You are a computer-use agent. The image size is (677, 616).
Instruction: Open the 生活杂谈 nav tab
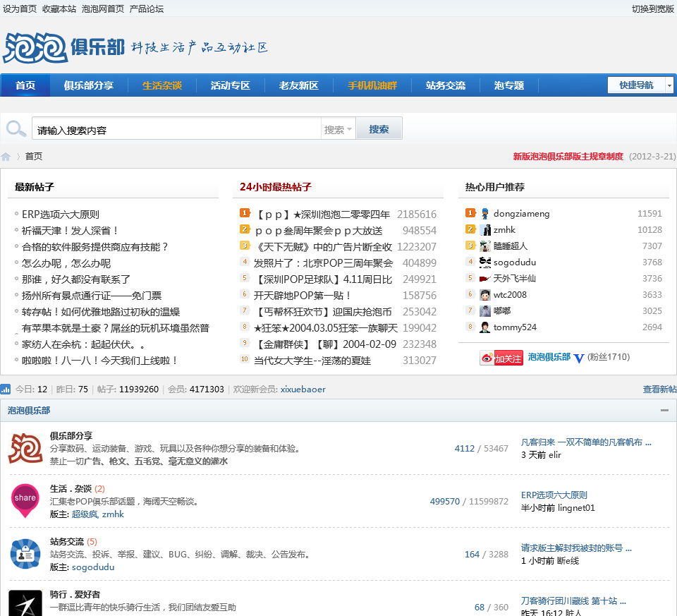[x=162, y=85]
